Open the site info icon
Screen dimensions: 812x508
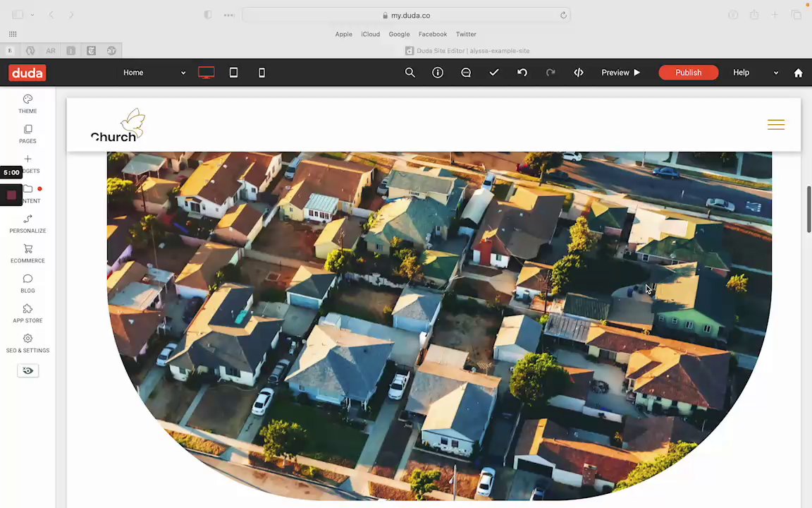click(x=438, y=73)
